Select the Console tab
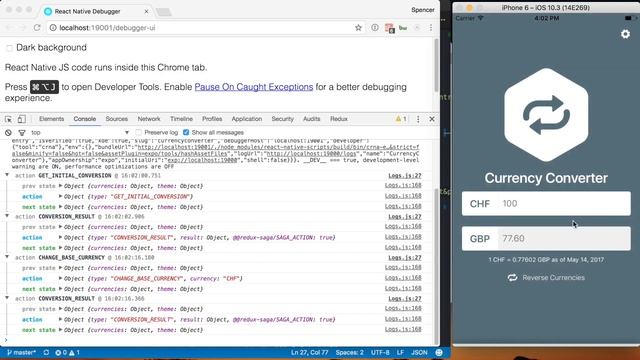This screenshot has height=360, width=640. pyautogui.click(x=84, y=119)
